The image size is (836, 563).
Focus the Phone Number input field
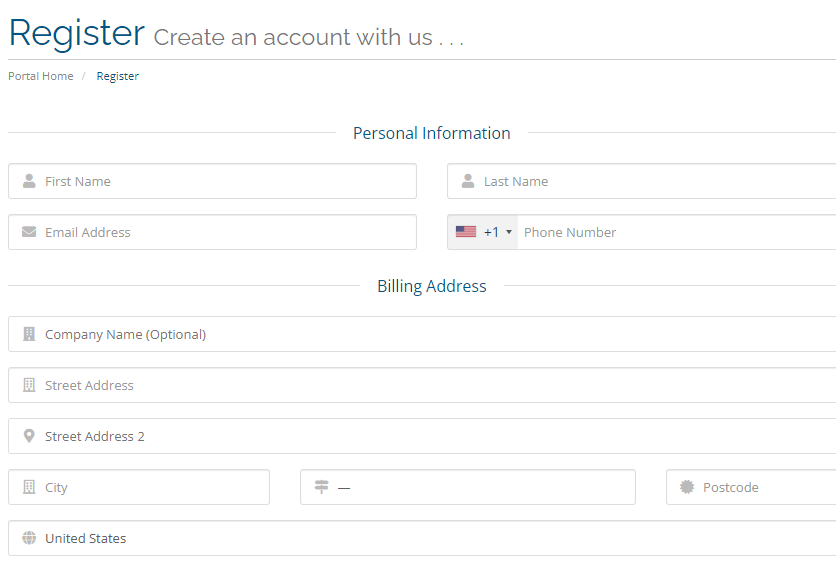click(677, 232)
